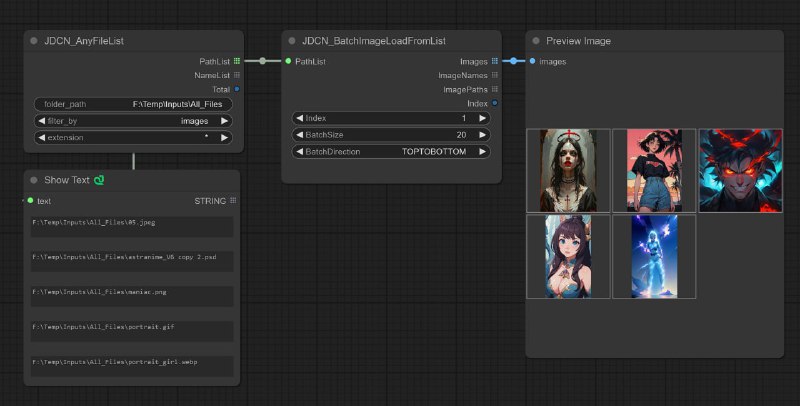Click the right arrow of the BatchDirection selector
This screenshot has width=800, height=406.
point(482,152)
